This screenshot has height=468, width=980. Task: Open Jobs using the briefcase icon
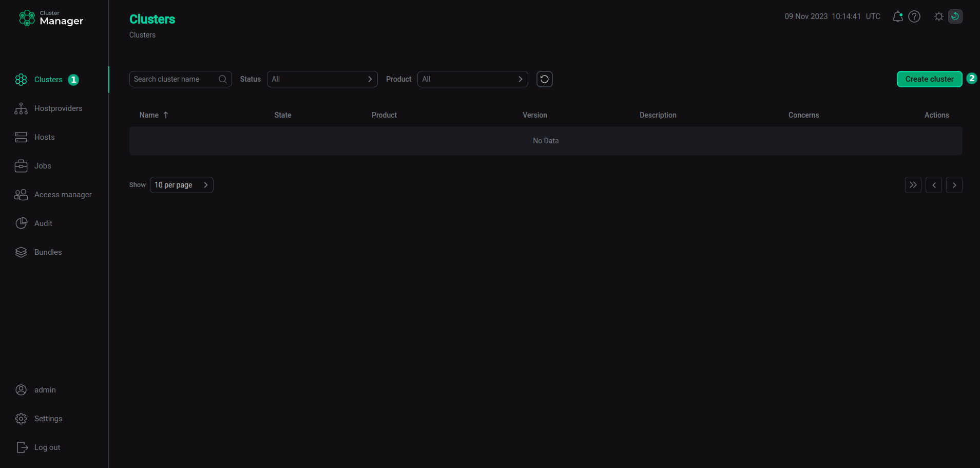(21, 165)
